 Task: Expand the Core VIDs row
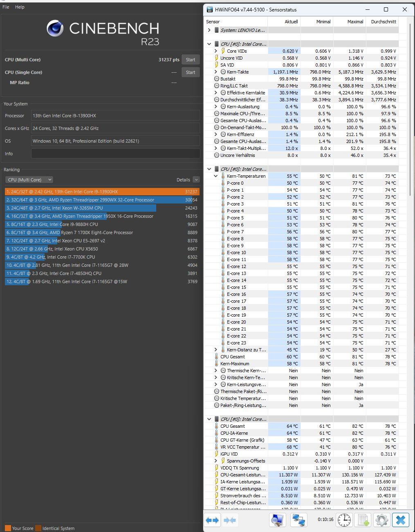[216, 51]
